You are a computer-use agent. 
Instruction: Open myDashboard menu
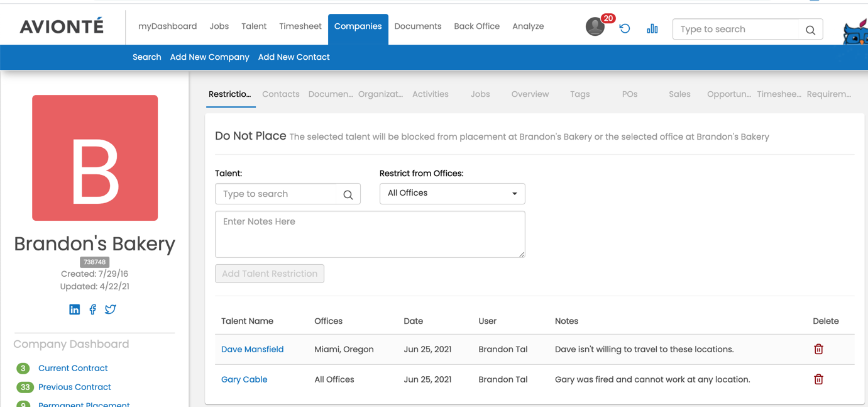click(x=167, y=26)
